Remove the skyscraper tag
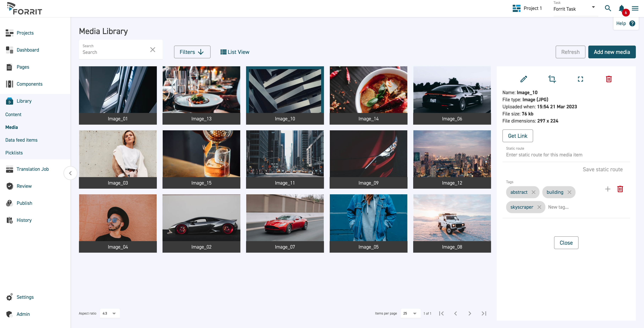Screen dimensions: 644x328 point(539,207)
